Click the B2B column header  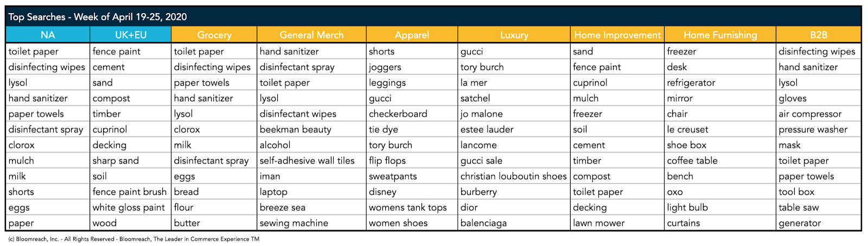(819, 35)
